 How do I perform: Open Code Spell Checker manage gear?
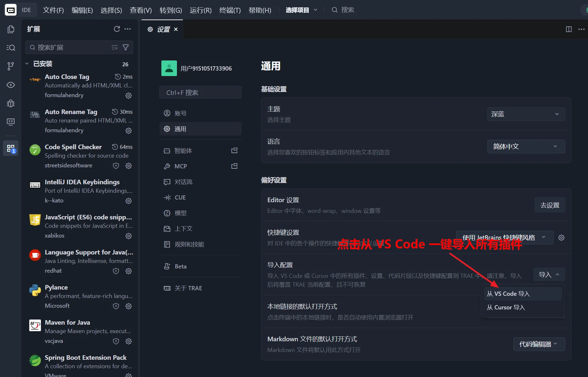(129, 166)
